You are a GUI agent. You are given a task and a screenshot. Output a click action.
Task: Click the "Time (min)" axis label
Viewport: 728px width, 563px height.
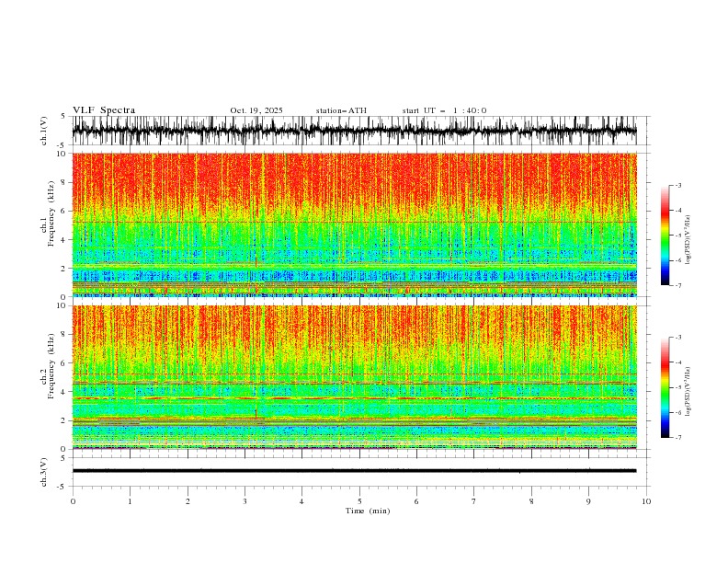[368, 511]
